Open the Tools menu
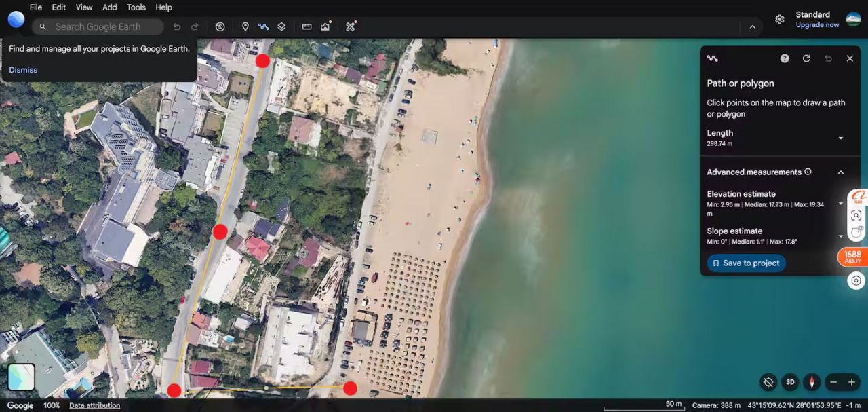Image resolution: width=868 pixels, height=412 pixels. [136, 7]
